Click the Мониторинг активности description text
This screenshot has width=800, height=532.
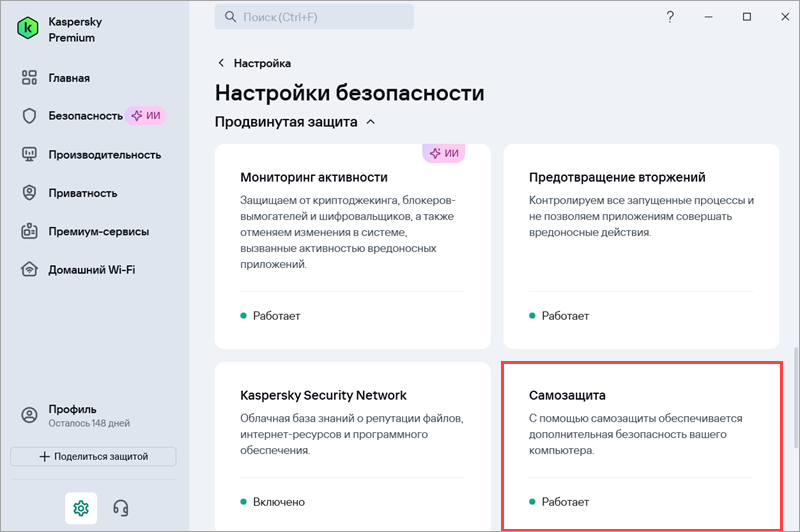pos(347,232)
